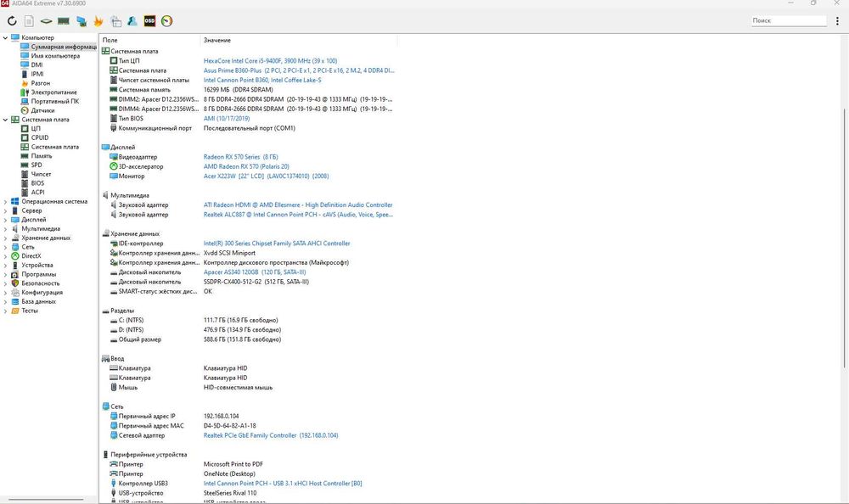Click the monitors toolbar icon
This screenshot has height=504, width=849.
(x=82, y=21)
